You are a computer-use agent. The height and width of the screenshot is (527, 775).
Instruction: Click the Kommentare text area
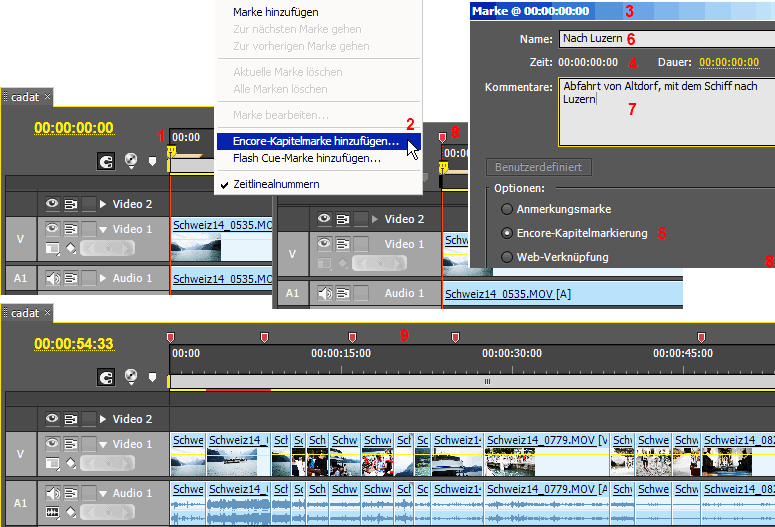pyautogui.click(x=667, y=112)
